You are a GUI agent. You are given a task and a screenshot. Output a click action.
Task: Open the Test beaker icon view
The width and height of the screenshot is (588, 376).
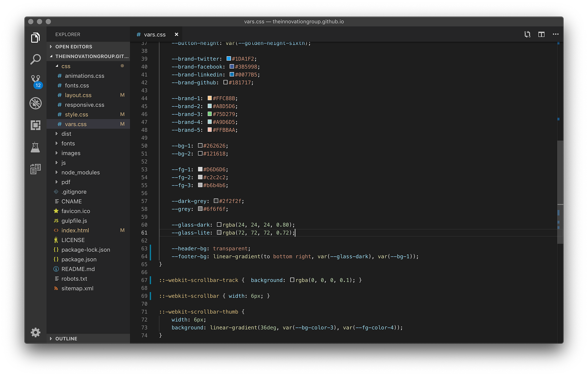point(35,147)
